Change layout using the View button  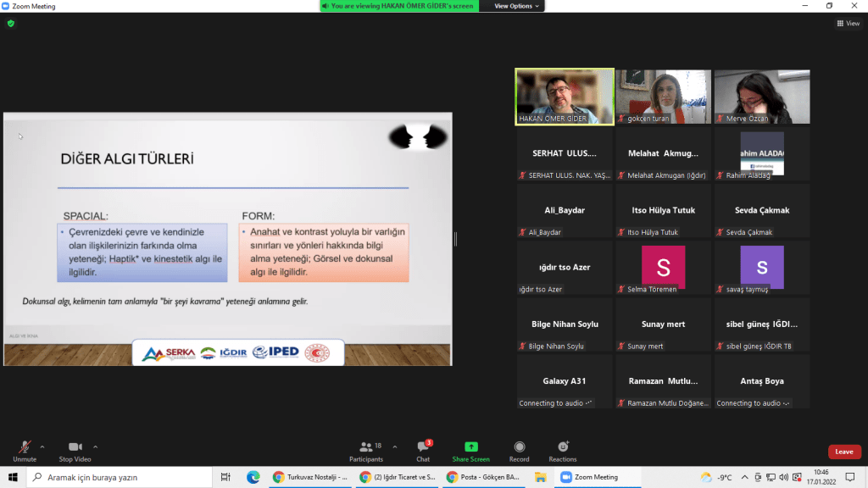[848, 24]
